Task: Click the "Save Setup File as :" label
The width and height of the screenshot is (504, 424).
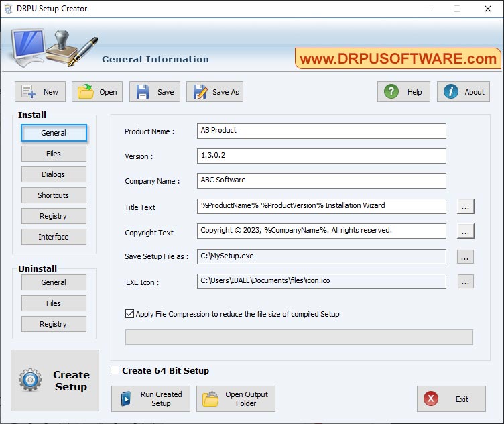Action: click(157, 256)
